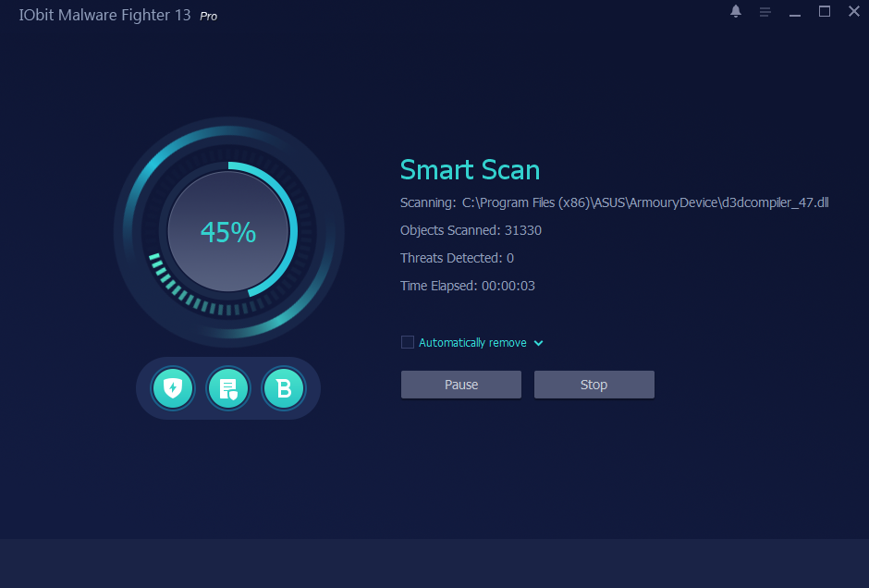869x588 pixels.
Task: Stop the Smart Scan
Action: pos(594,385)
